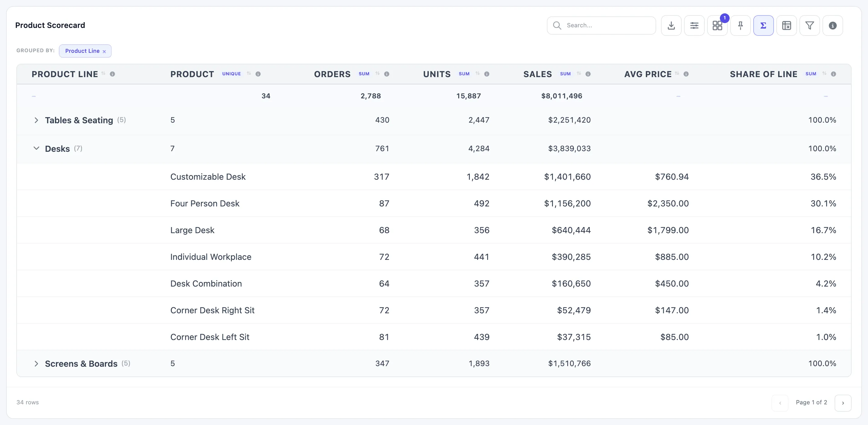Click the previous page arrow button

pyautogui.click(x=780, y=403)
